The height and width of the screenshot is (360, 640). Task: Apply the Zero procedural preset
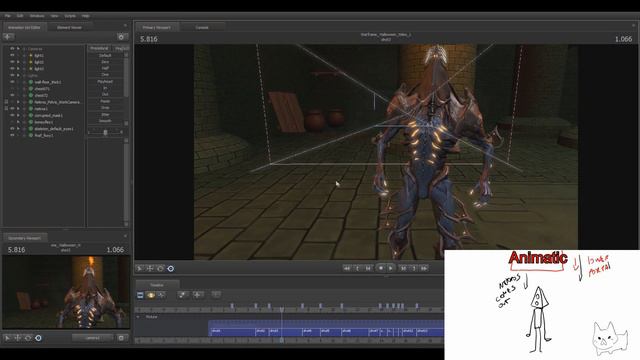(105, 62)
